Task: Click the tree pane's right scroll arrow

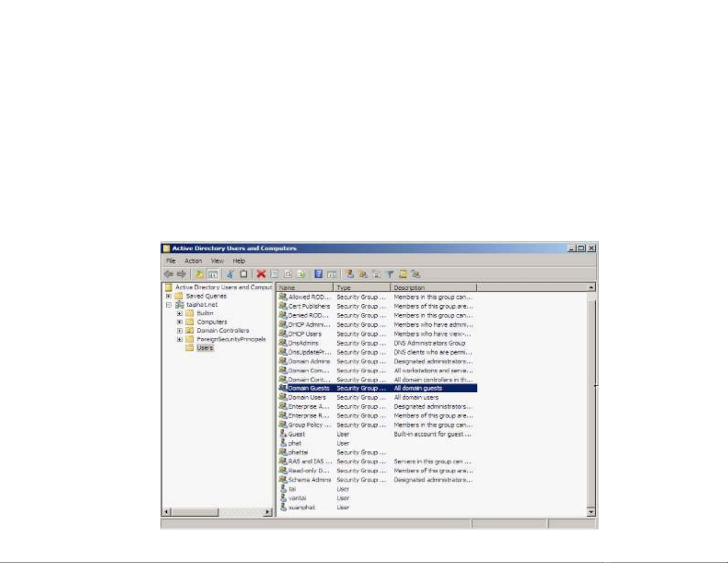Action: tap(268, 512)
